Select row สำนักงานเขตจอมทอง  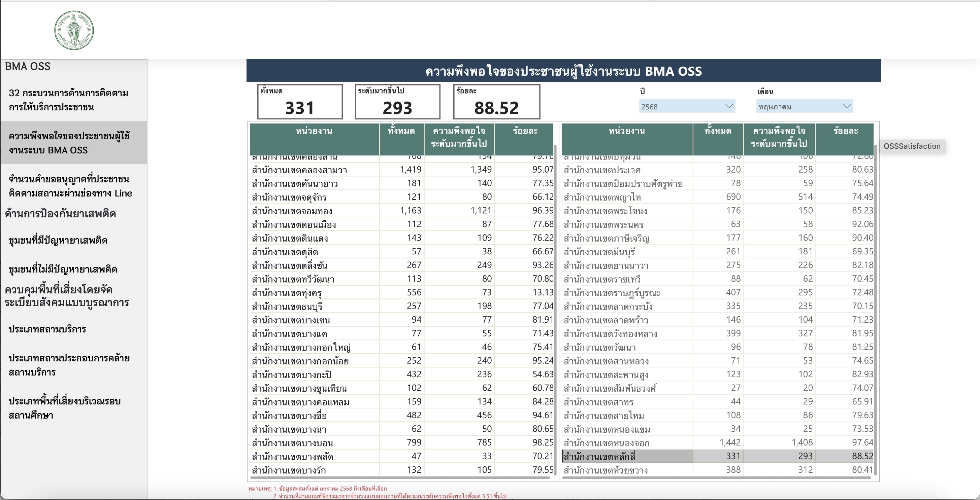pyautogui.click(x=402, y=211)
